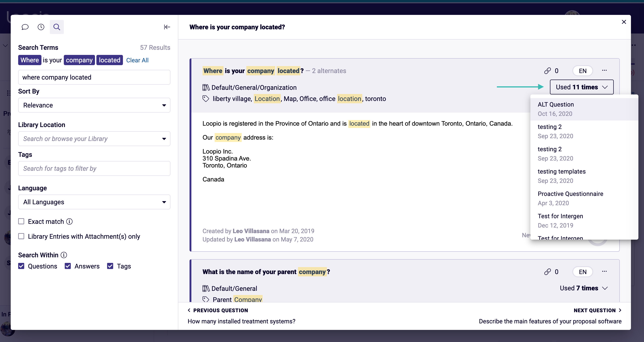Viewport: 644px width, 342px height.
Task: Toggle the 'Where' search term chip
Action: click(30, 60)
